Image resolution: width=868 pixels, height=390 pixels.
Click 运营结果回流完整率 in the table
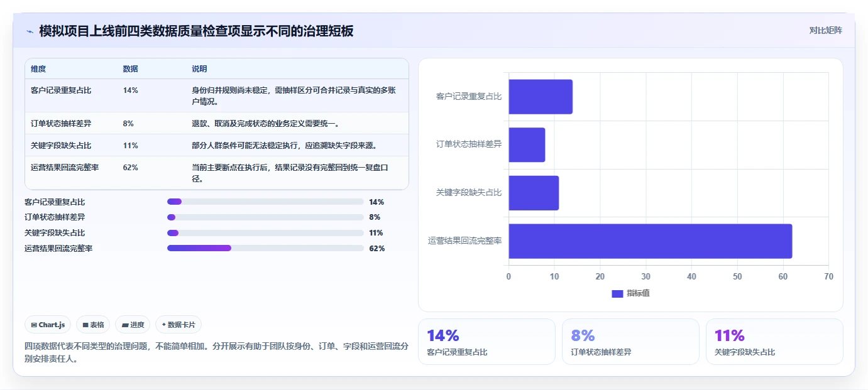(x=65, y=168)
